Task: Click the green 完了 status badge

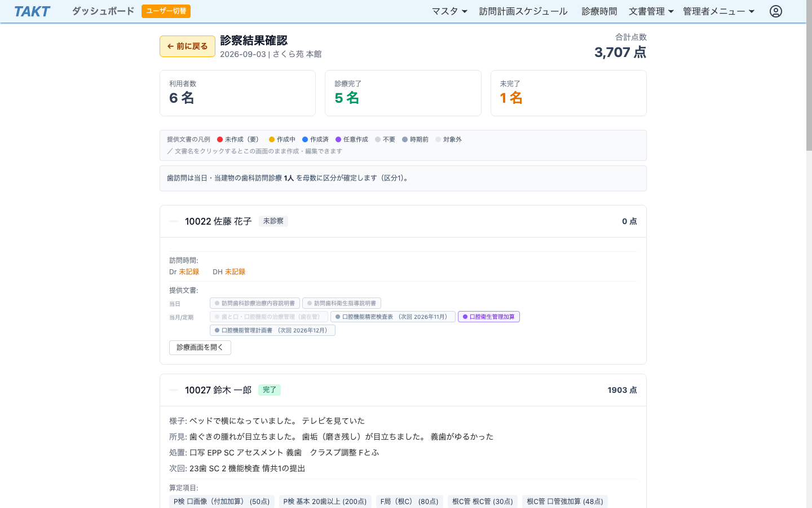Action: (x=270, y=390)
